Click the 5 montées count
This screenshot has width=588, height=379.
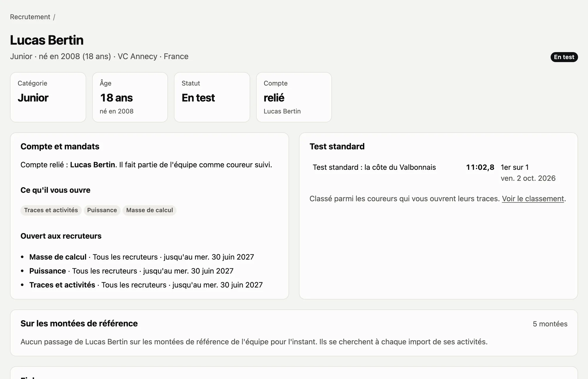tap(550, 324)
